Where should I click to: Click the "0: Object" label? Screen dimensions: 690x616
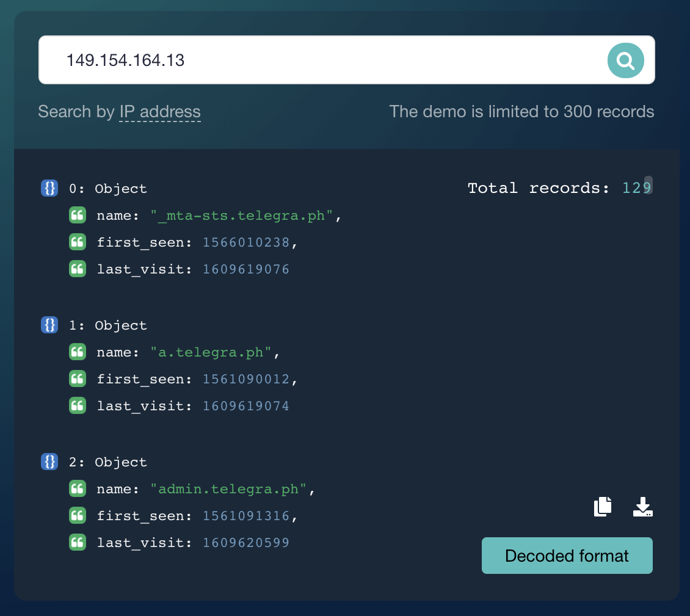coord(108,188)
